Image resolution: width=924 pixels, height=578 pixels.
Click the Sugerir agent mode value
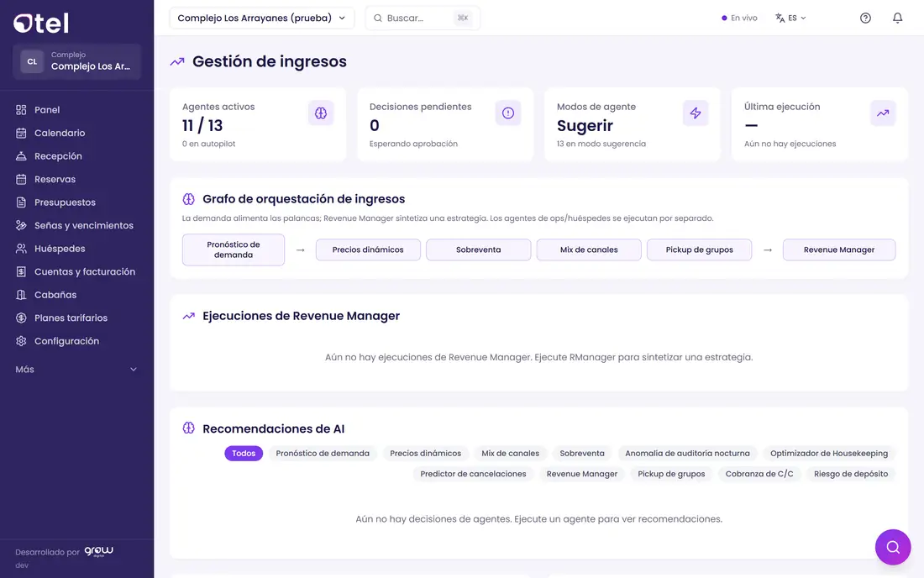tap(585, 125)
